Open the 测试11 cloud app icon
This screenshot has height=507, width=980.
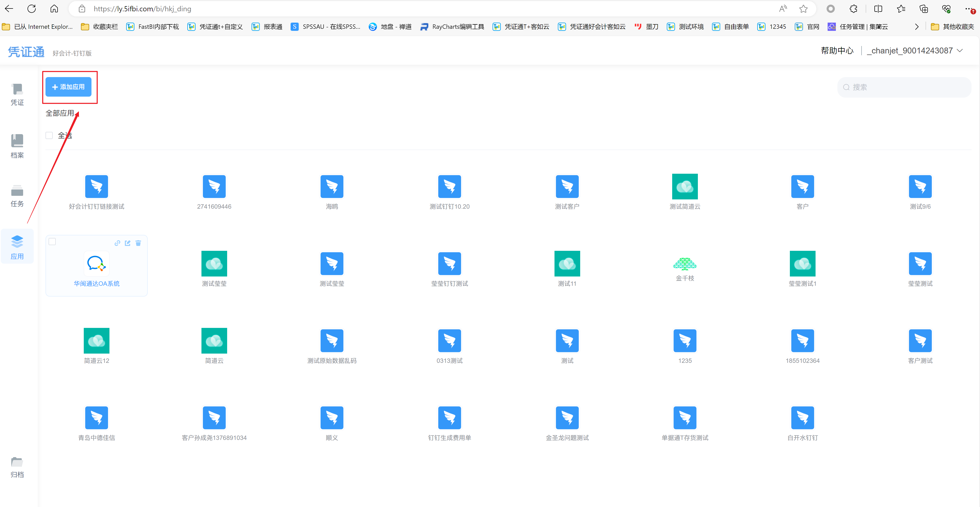(567, 263)
